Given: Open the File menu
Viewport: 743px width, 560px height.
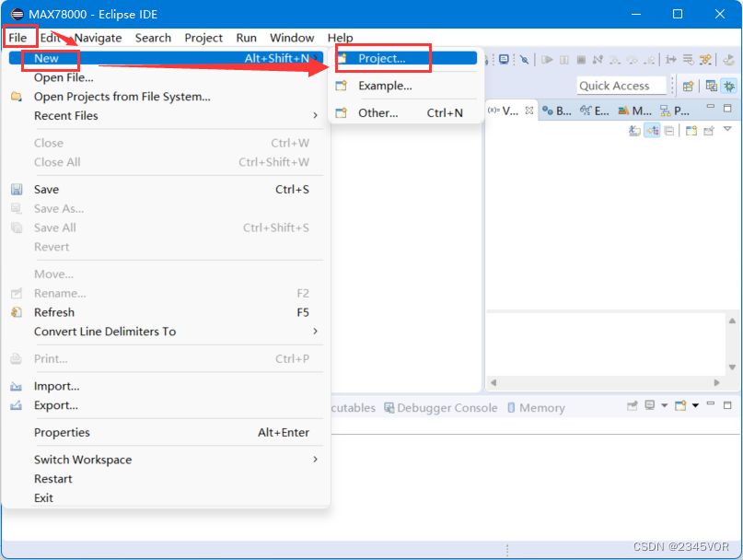Looking at the screenshot, I should 18,38.
